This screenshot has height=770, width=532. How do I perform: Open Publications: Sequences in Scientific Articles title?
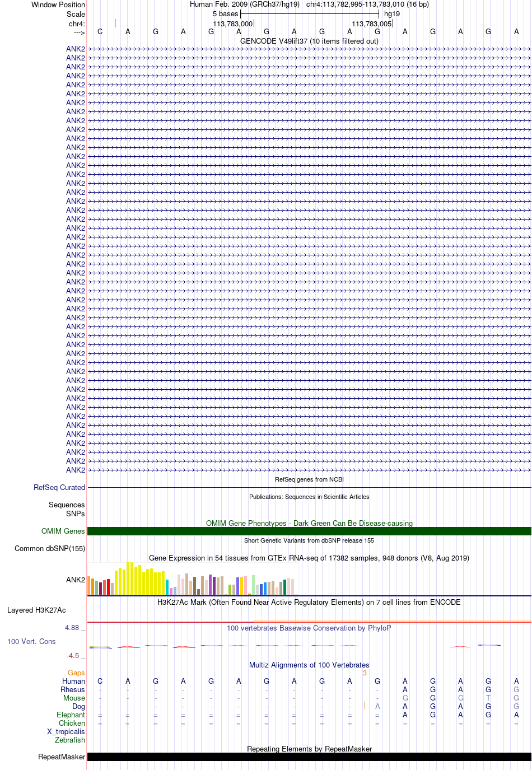tap(309, 497)
